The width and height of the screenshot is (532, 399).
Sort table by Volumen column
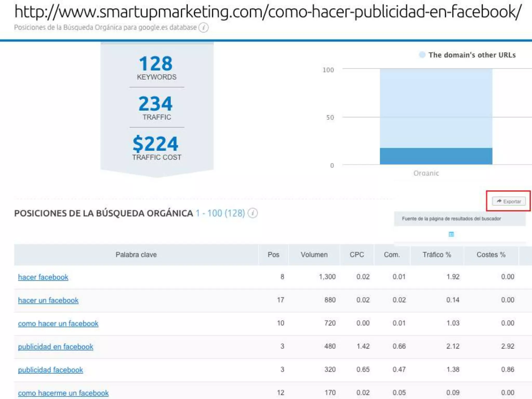coord(314,255)
